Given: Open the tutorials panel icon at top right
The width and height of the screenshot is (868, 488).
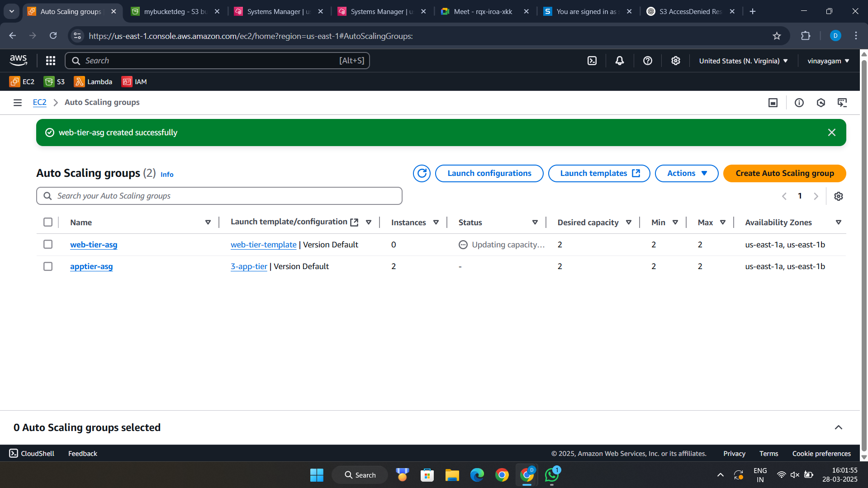Looking at the screenshot, I should (x=842, y=103).
